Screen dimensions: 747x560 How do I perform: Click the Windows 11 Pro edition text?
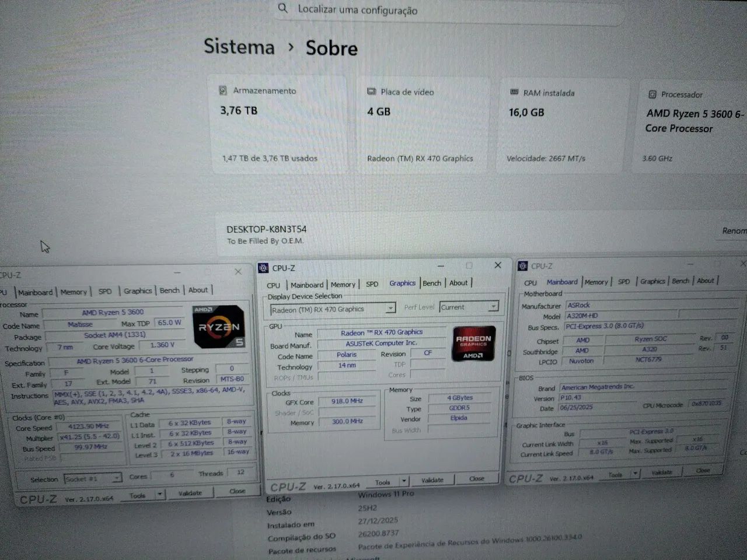(x=386, y=494)
